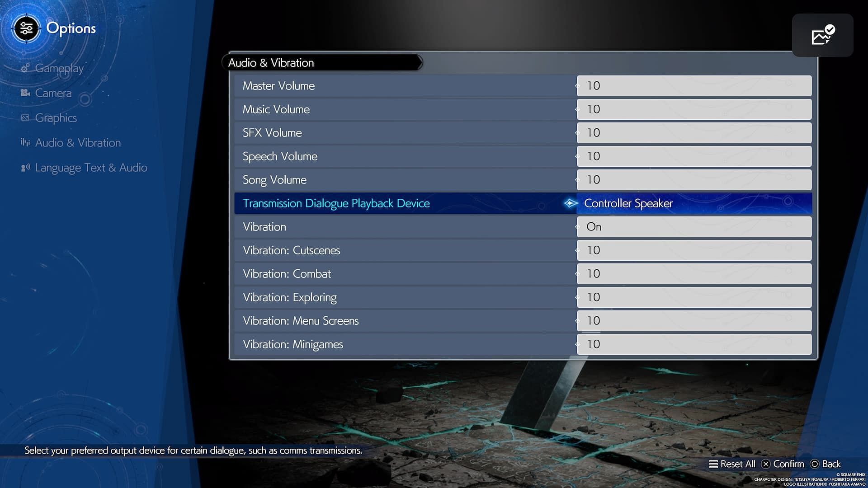Toggle Transmission Dialogue Playback Device option
This screenshot has width=868, height=488.
tap(571, 203)
